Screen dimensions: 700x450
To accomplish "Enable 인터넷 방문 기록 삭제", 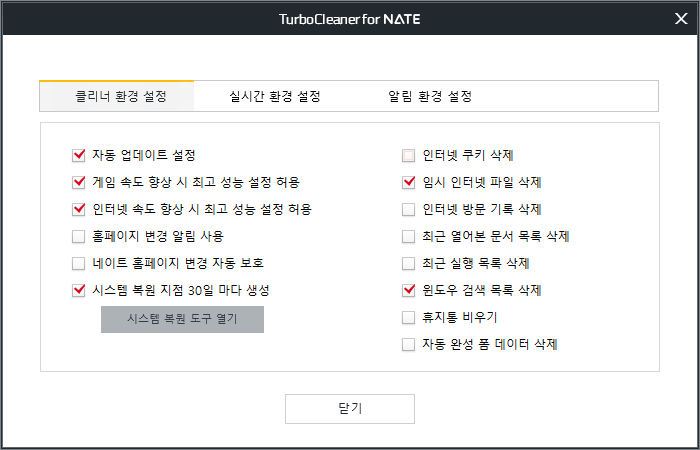I will pos(408,209).
